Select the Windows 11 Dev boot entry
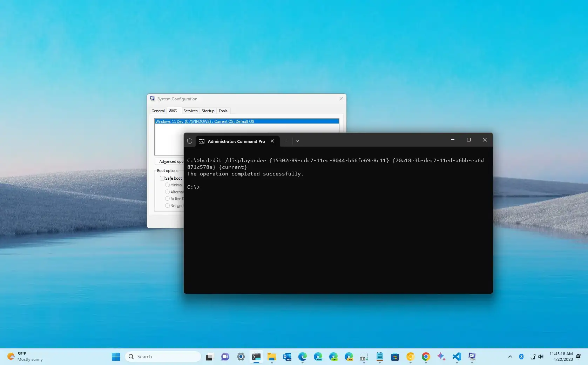The width and height of the screenshot is (588, 365). tap(245, 121)
